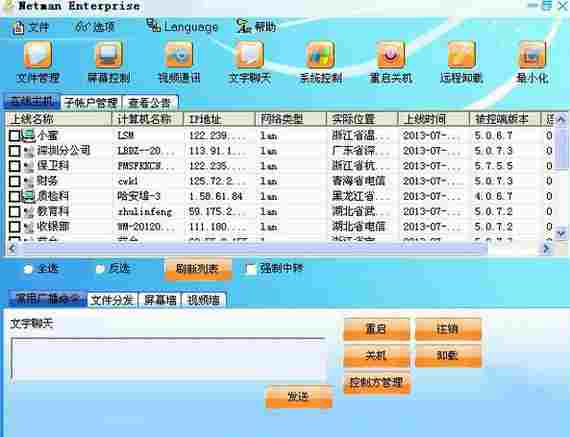
Task: Click the host icon beside 深圳分公司
Action: (x=29, y=151)
